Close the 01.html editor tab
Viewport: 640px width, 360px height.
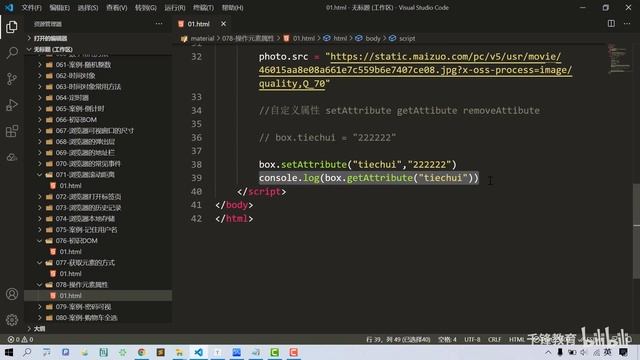(x=223, y=24)
